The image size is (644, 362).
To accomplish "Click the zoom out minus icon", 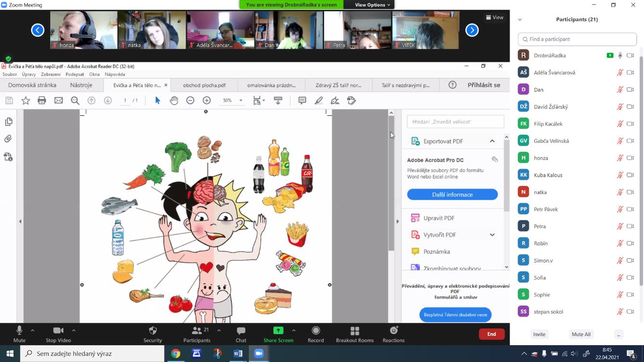I will [190, 100].
